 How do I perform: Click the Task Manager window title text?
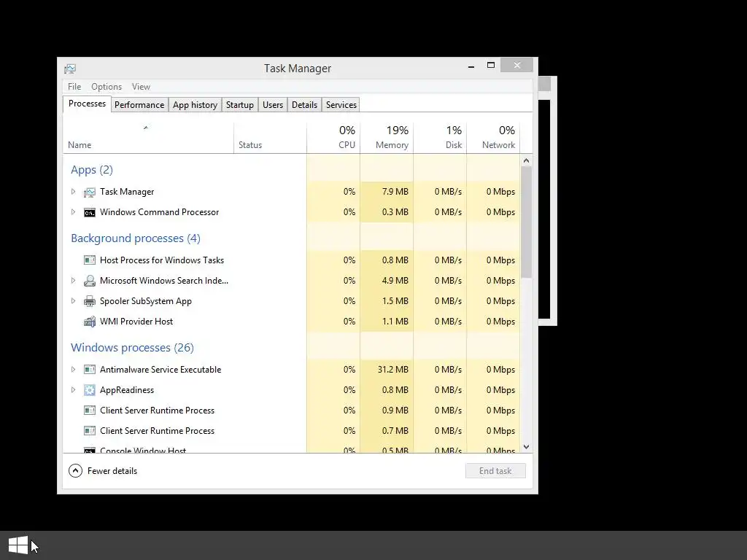click(298, 69)
